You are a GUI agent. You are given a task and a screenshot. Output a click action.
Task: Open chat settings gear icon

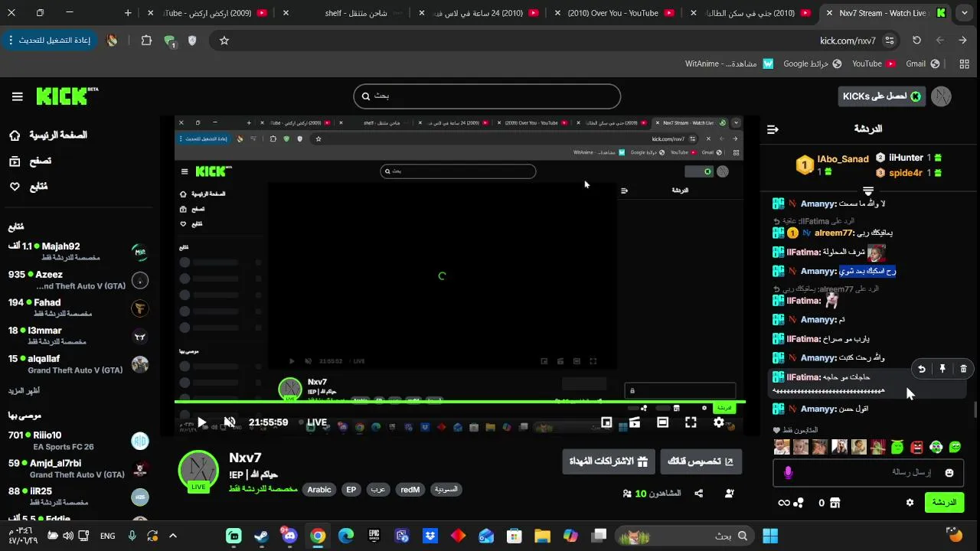click(910, 503)
